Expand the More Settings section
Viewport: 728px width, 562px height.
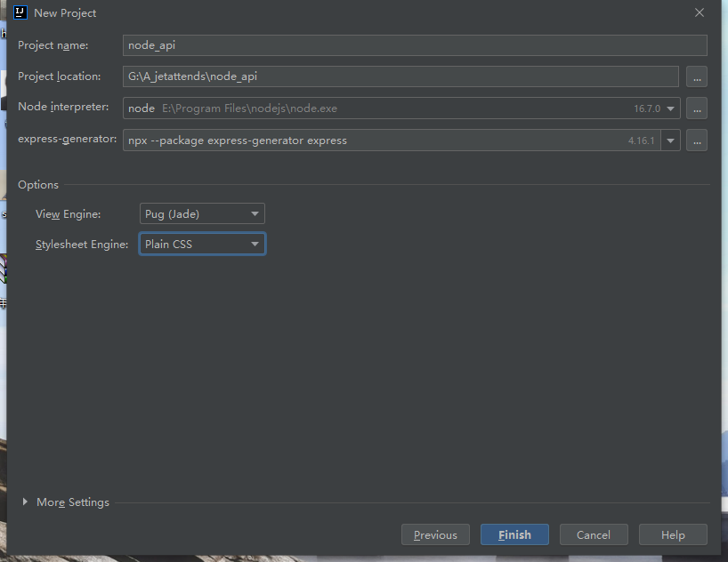[25, 502]
